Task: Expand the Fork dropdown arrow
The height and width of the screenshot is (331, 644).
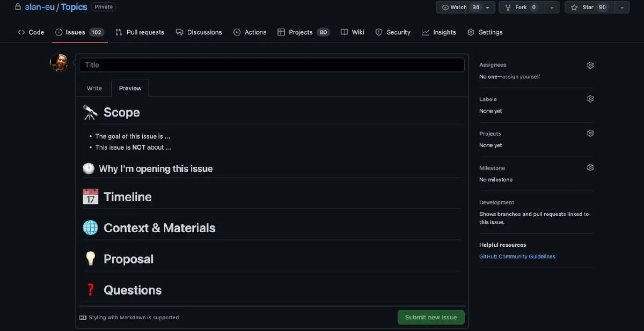Action: pyautogui.click(x=551, y=8)
